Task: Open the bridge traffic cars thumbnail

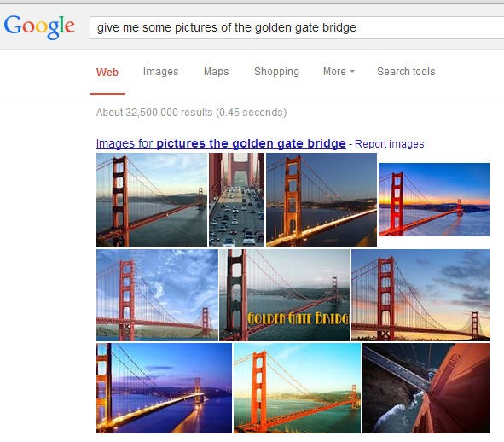Action: pyautogui.click(x=236, y=200)
